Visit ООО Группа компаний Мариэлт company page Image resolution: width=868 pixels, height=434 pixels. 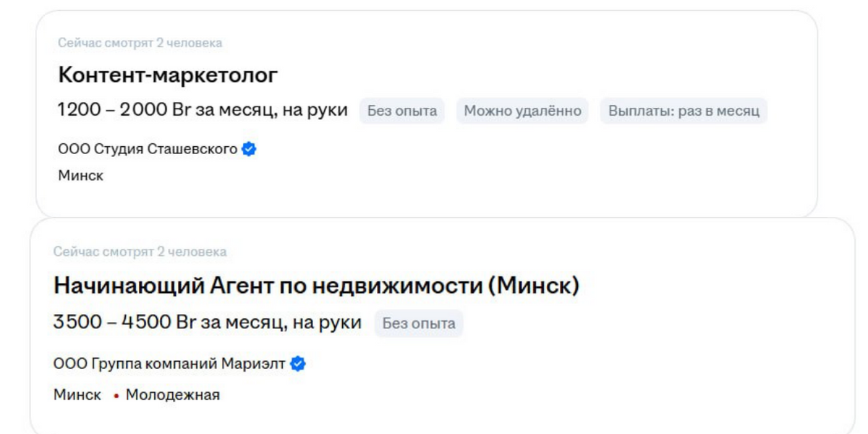(x=169, y=364)
